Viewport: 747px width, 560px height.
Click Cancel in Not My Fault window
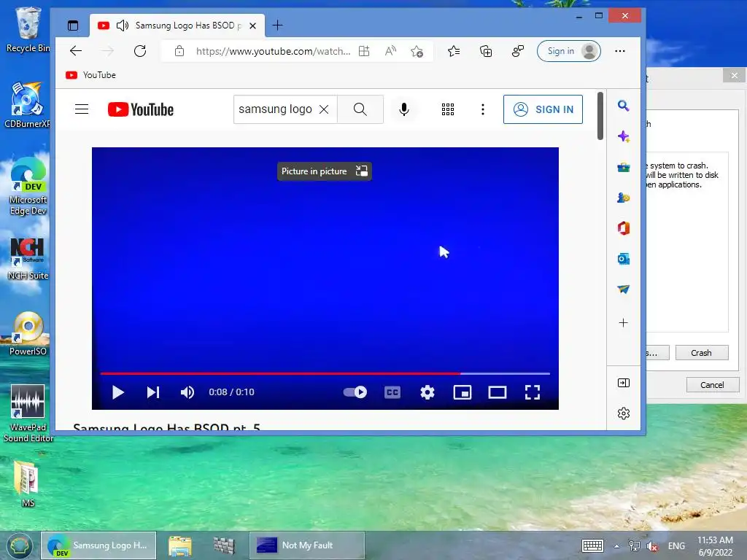pyautogui.click(x=712, y=385)
